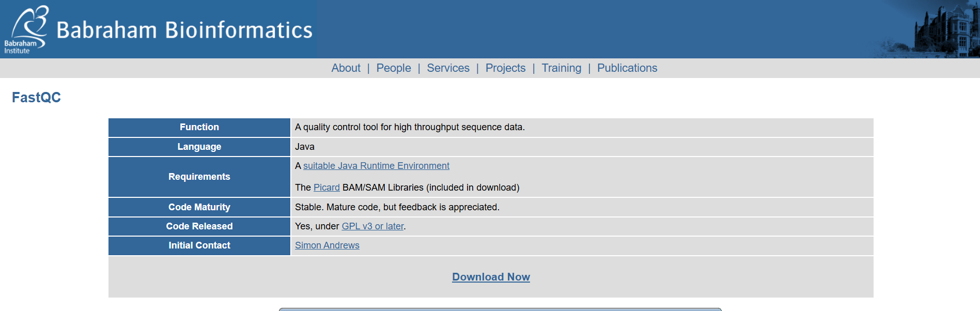Navigate to Training
This screenshot has width=980, height=311.
pyautogui.click(x=561, y=68)
